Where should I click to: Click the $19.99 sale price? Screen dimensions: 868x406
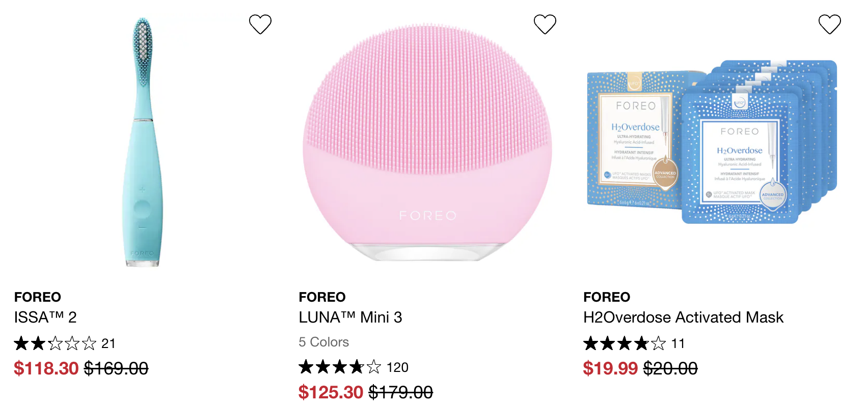click(610, 368)
